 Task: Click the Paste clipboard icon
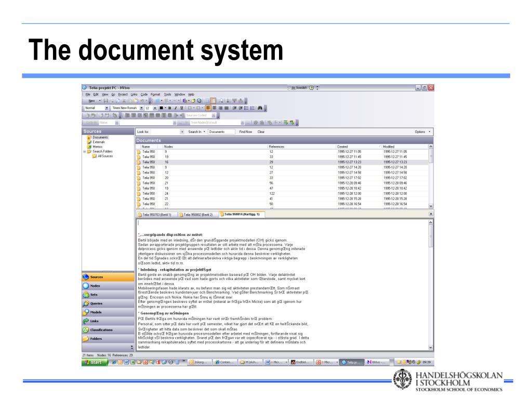(136, 101)
